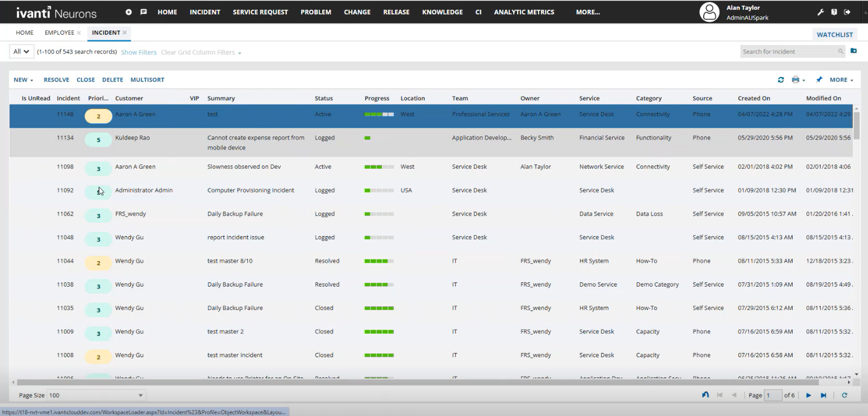Click the printer icon
This screenshot has height=416, width=868.
(796, 80)
